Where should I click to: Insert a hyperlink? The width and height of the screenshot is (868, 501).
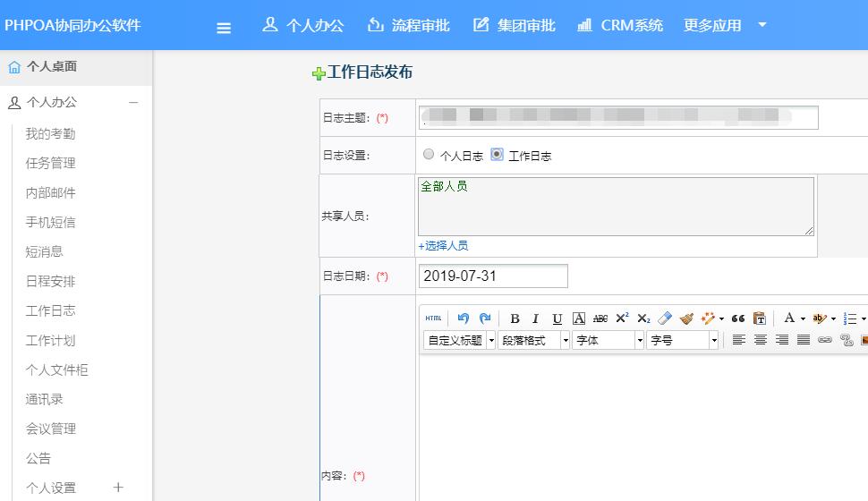click(825, 340)
